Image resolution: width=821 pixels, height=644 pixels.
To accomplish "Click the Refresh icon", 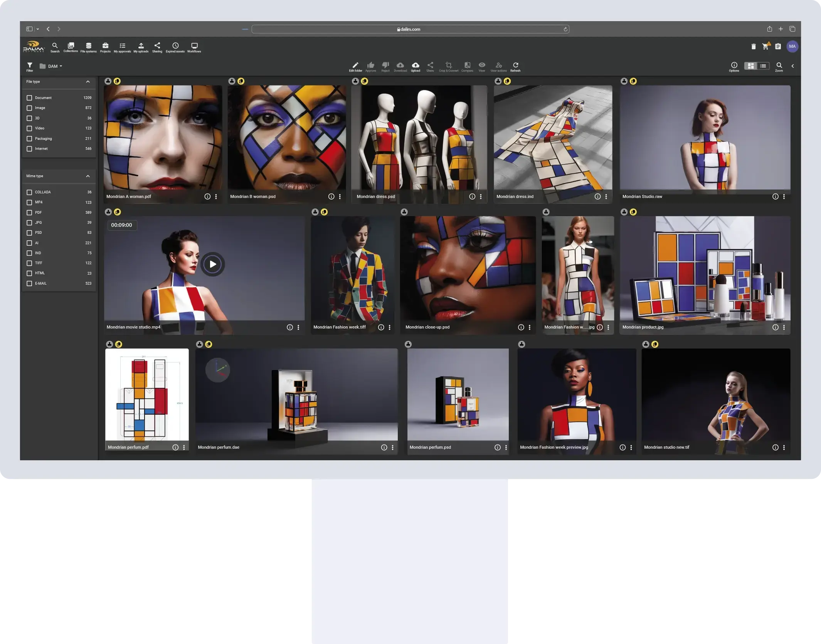I will click(x=515, y=65).
